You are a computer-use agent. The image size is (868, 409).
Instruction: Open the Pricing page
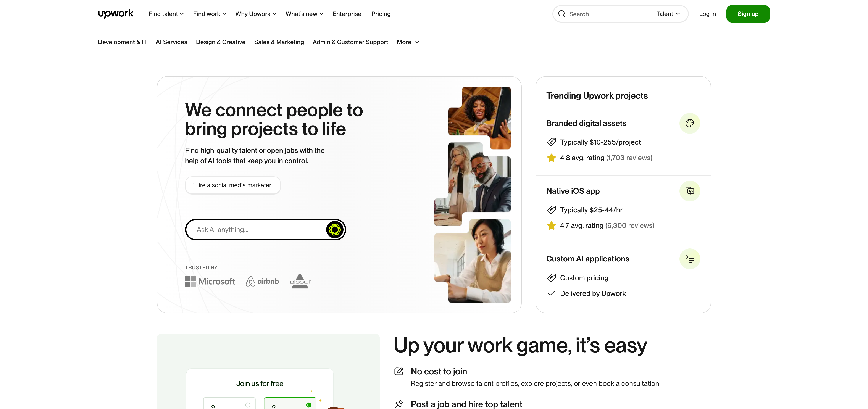[381, 14]
